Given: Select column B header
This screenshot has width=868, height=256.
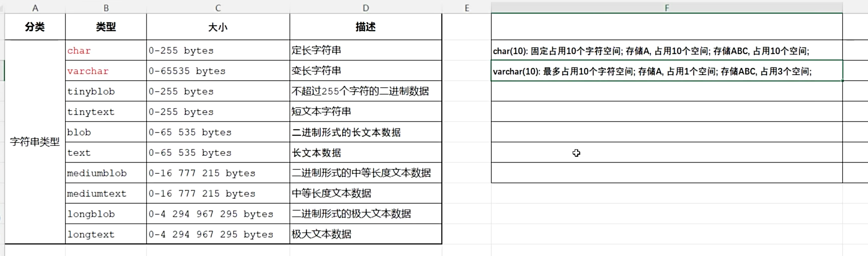Looking at the screenshot, I should (x=106, y=8).
